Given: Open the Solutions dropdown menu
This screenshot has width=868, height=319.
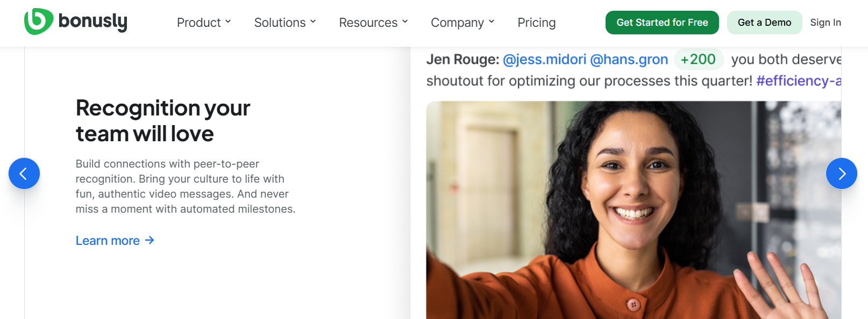Looking at the screenshot, I should 284,23.
